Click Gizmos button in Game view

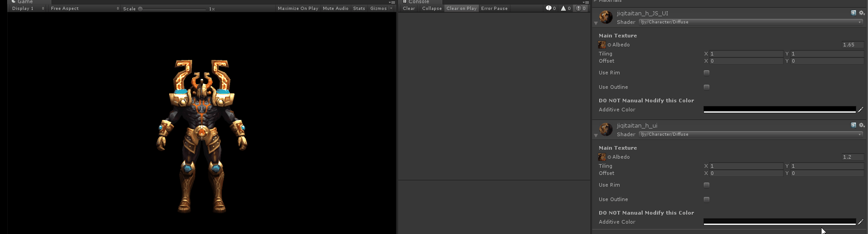point(378,8)
